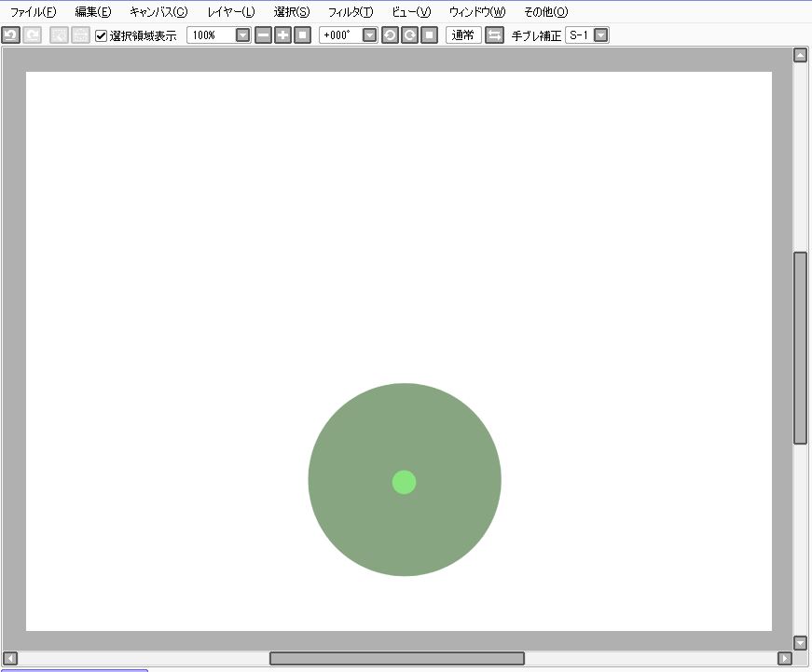Viewport: 812px width, 672px height.
Task: Rotate canvas clockwise icon
Action: pyautogui.click(x=409, y=35)
